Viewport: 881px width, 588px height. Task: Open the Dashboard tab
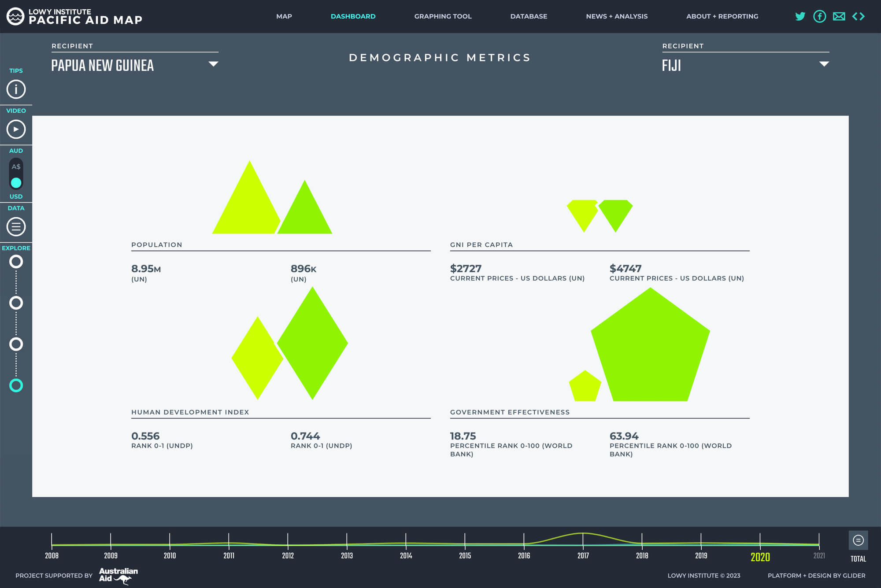pyautogui.click(x=353, y=16)
